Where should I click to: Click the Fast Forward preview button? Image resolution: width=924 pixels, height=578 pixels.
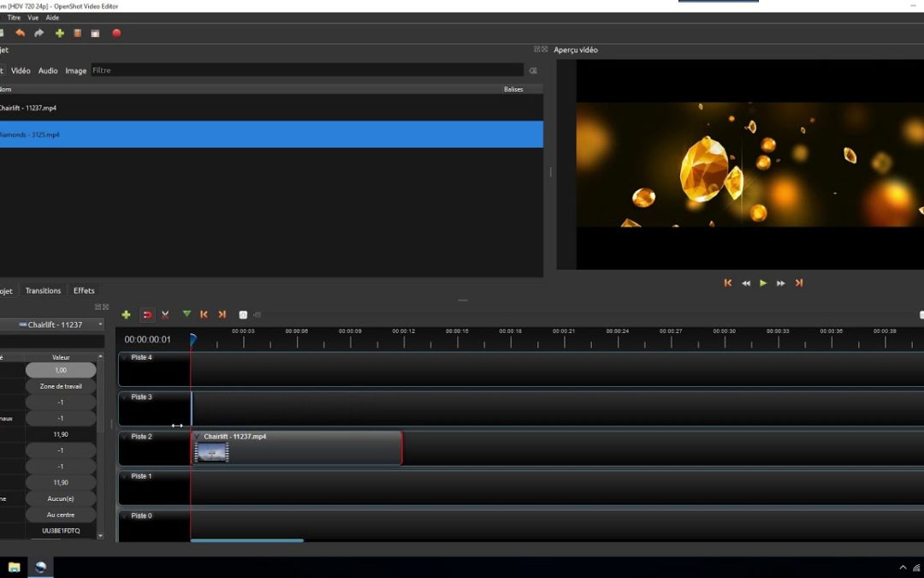coord(781,283)
